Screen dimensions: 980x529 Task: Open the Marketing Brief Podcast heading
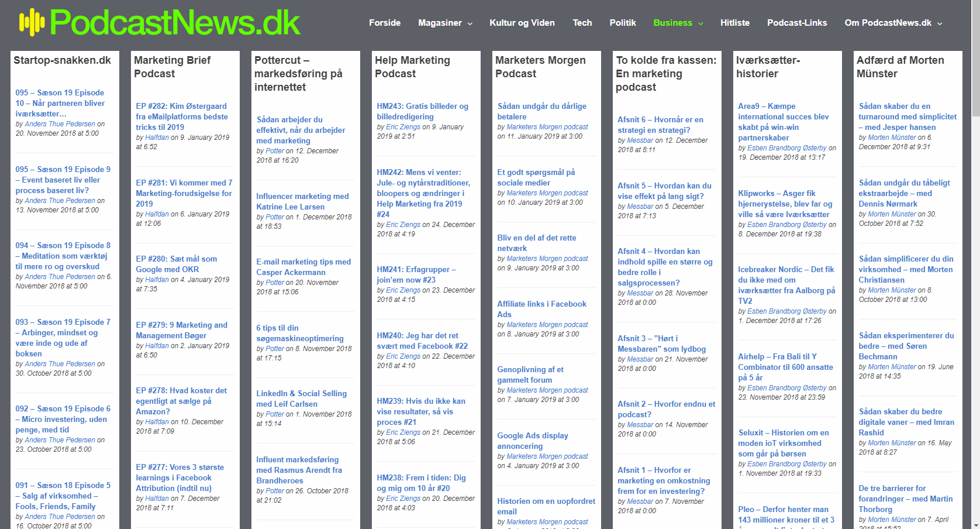click(172, 67)
